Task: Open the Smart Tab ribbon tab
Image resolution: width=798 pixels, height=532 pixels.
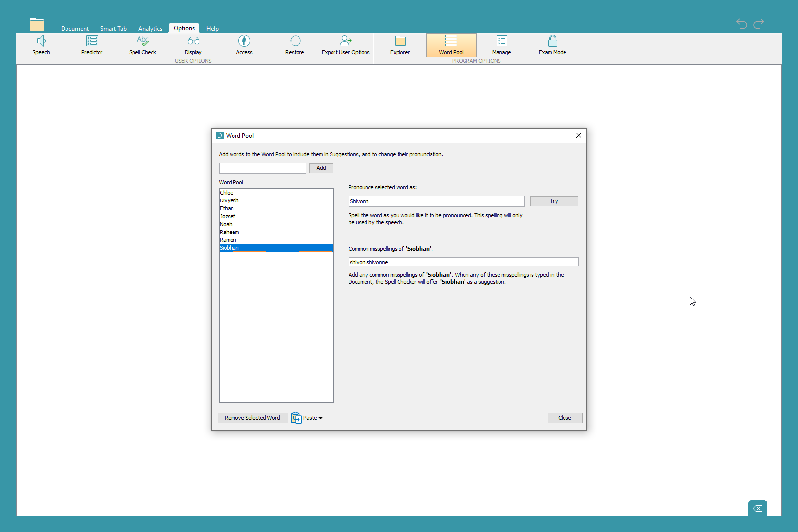Action: (113, 29)
